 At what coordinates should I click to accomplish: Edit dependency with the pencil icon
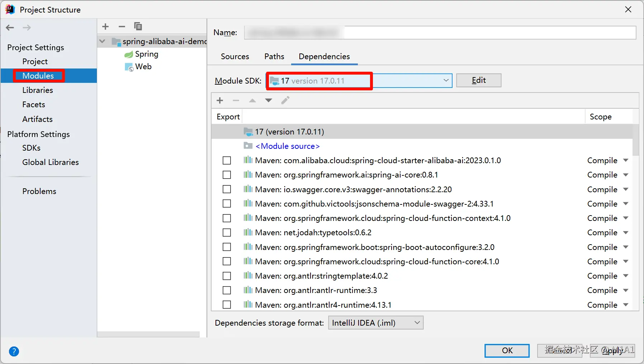click(285, 100)
